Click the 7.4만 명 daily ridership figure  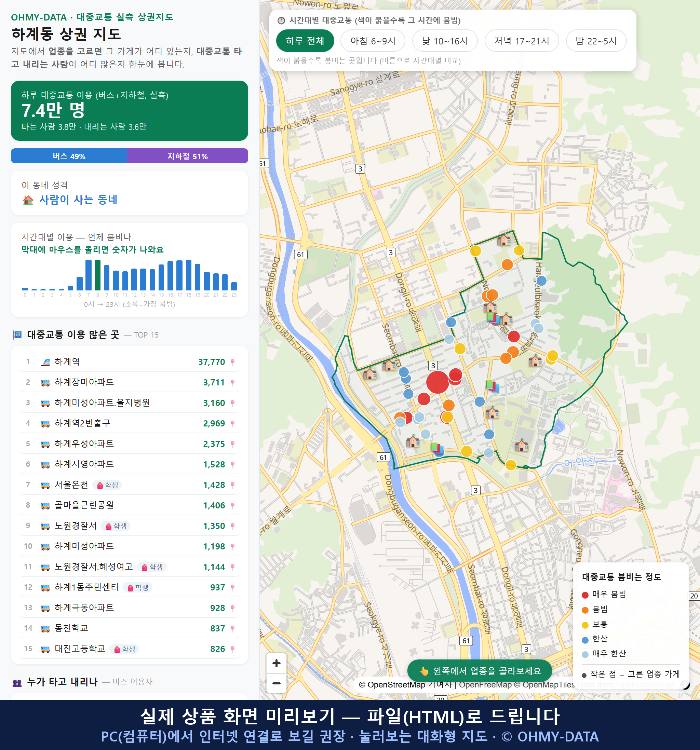click(53, 111)
